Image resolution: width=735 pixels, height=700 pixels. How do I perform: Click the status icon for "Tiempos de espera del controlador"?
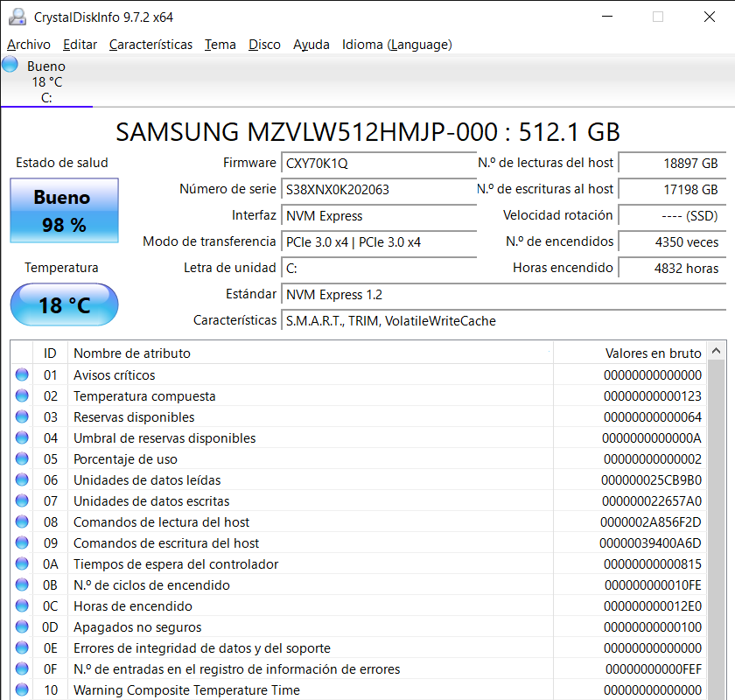pyautogui.click(x=21, y=564)
